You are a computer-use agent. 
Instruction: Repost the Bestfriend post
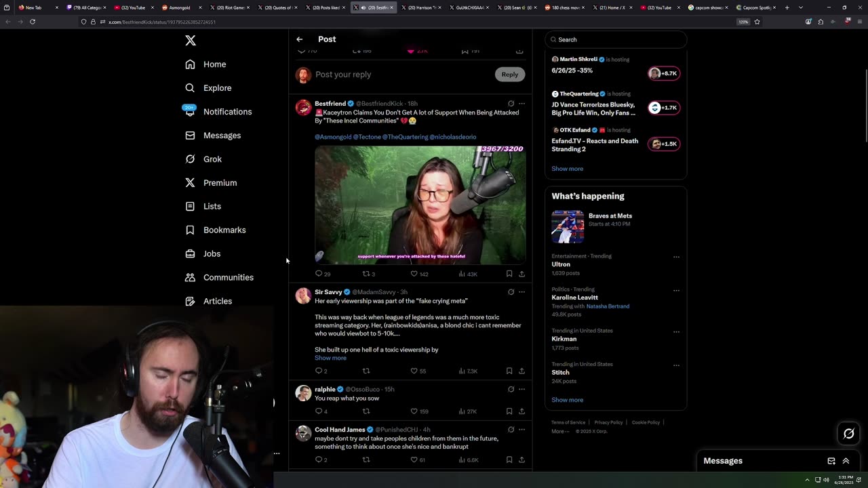(368, 274)
